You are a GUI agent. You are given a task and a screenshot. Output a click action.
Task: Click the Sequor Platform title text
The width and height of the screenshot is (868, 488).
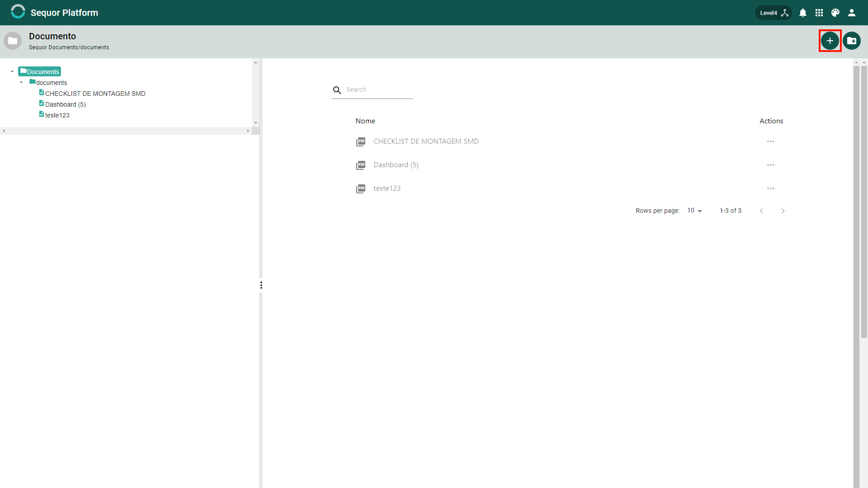[x=64, y=13]
